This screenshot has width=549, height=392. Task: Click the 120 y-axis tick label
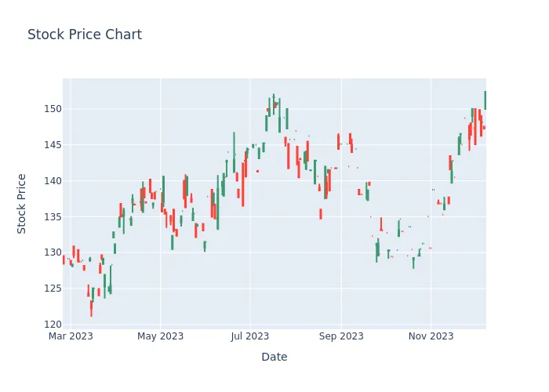(53, 325)
